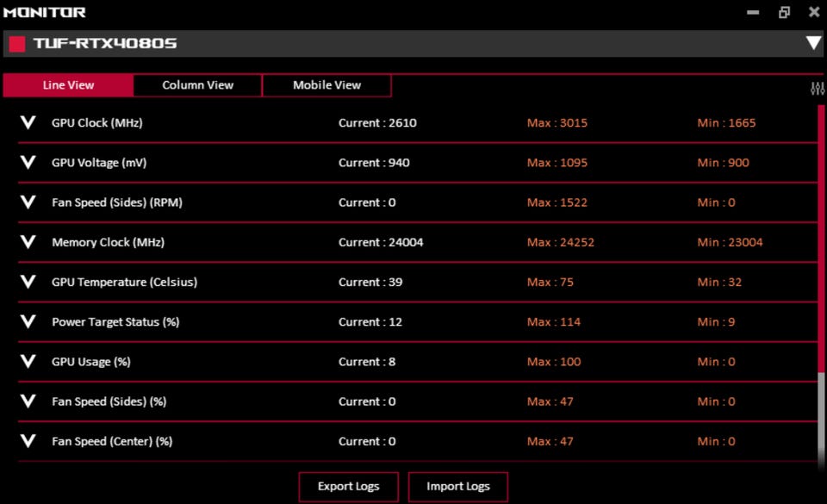Expand the GPU Clock (MHz) row
This screenshot has height=504, width=827.
tap(28, 123)
